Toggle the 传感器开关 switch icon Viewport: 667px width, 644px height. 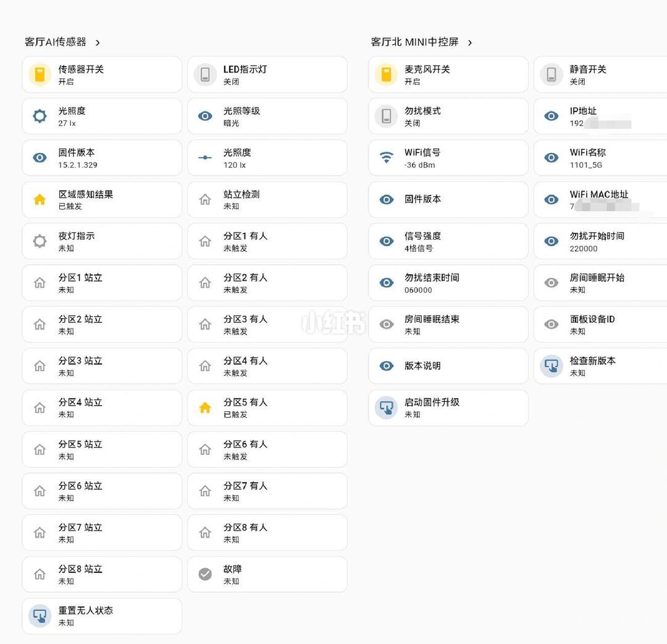[40, 75]
